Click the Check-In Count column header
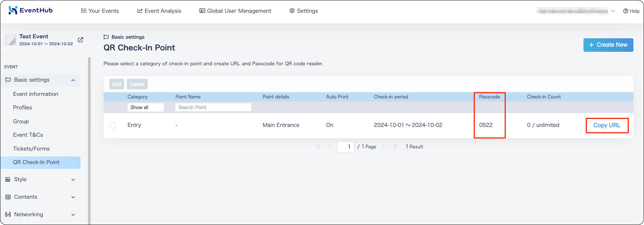This screenshot has height=225, width=644. point(544,97)
